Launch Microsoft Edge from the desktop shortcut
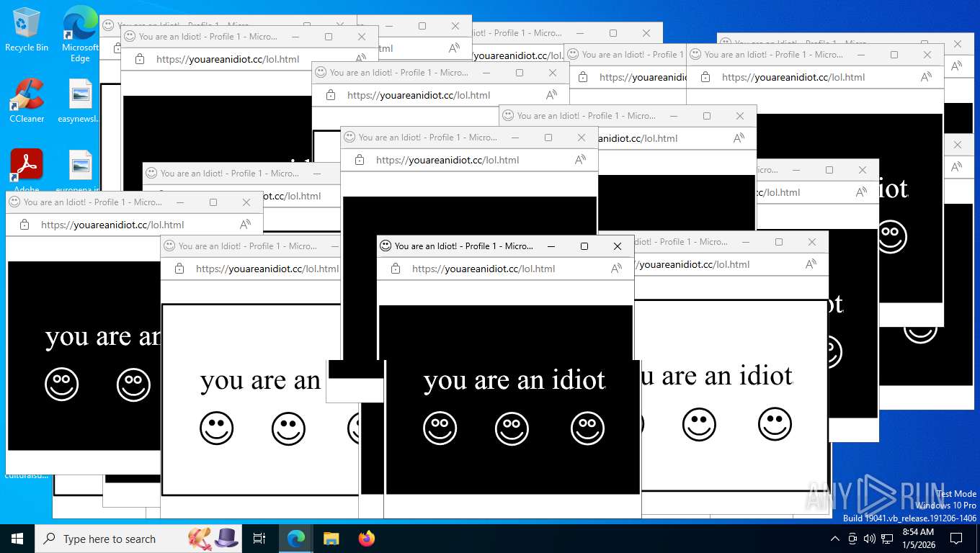Image resolution: width=980 pixels, height=553 pixels. coord(80,34)
